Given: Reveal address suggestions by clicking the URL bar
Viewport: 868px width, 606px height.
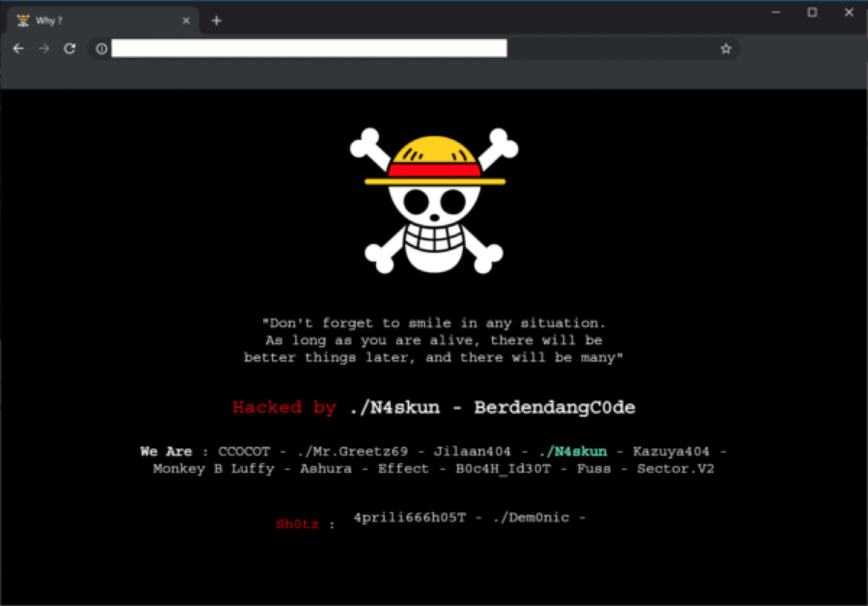Looking at the screenshot, I should tap(308, 48).
